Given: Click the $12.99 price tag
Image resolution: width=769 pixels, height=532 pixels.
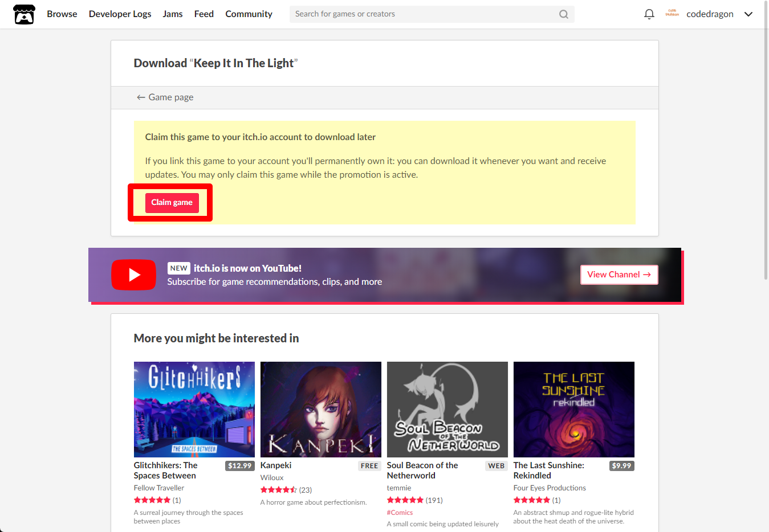Looking at the screenshot, I should (x=240, y=466).
